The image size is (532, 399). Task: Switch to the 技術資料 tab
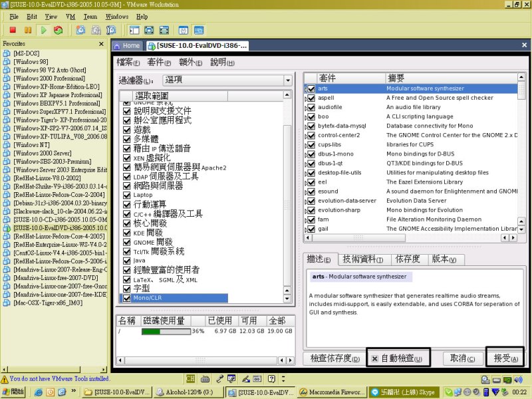[363, 259]
